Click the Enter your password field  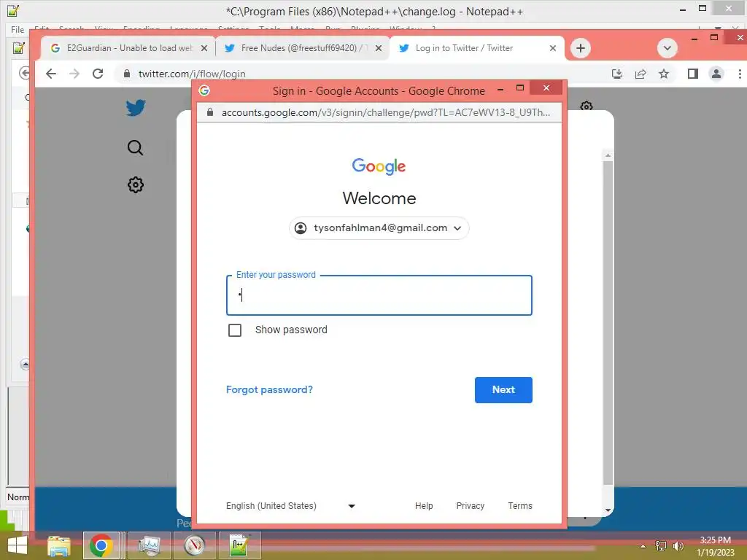click(x=379, y=295)
